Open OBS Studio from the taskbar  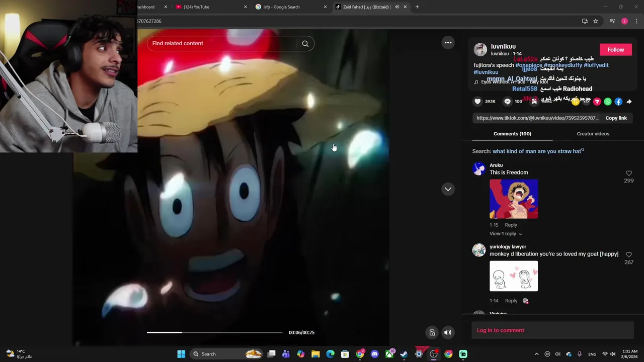click(434, 354)
